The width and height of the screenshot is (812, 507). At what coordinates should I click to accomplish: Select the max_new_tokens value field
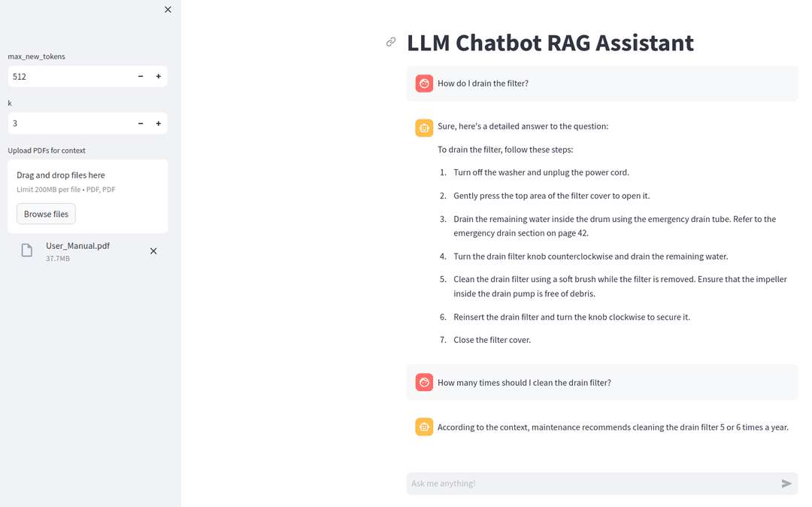click(x=68, y=76)
